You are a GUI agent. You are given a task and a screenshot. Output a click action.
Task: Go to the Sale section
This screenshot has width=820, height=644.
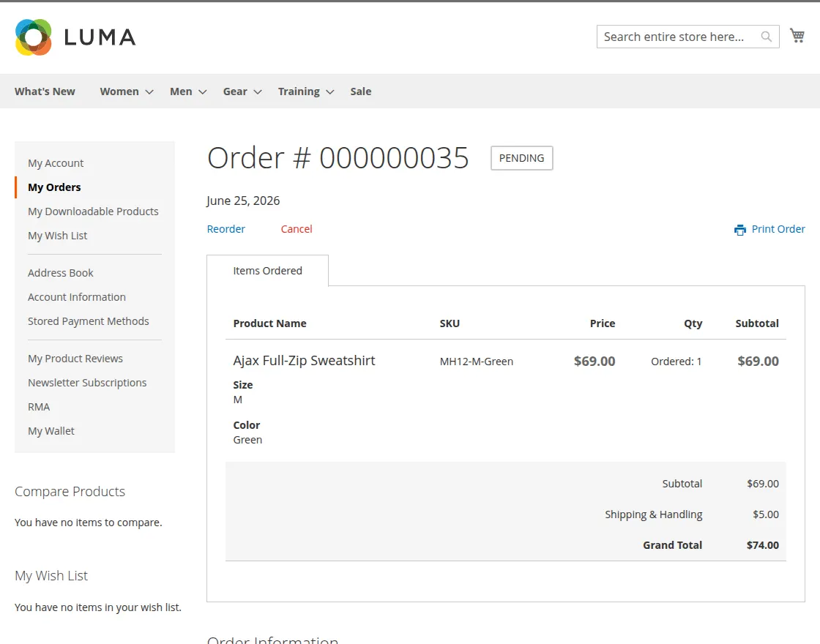point(361,91)
